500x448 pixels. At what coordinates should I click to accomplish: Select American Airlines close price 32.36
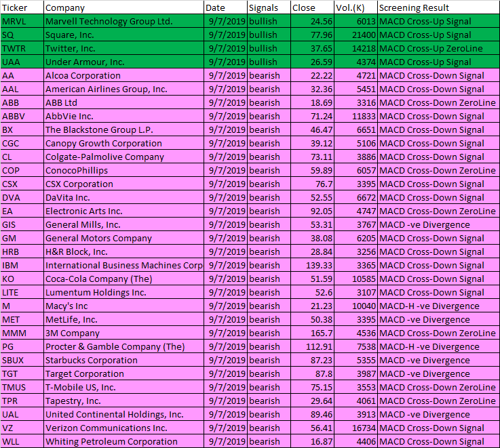[x=312, y=89]
